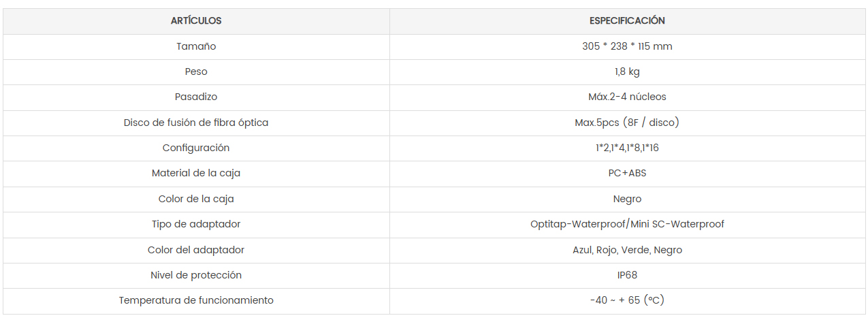Click the Optitap-Waterproof/Mini SC-Waterproof value
Screen dimensions: 868x320
(627, 224)
